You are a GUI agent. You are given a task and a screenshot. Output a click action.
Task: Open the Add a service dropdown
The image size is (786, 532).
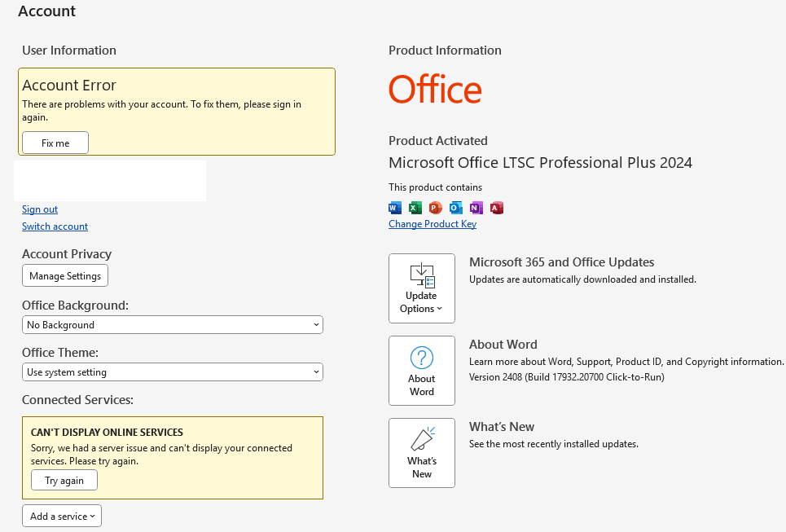(62, 516)
